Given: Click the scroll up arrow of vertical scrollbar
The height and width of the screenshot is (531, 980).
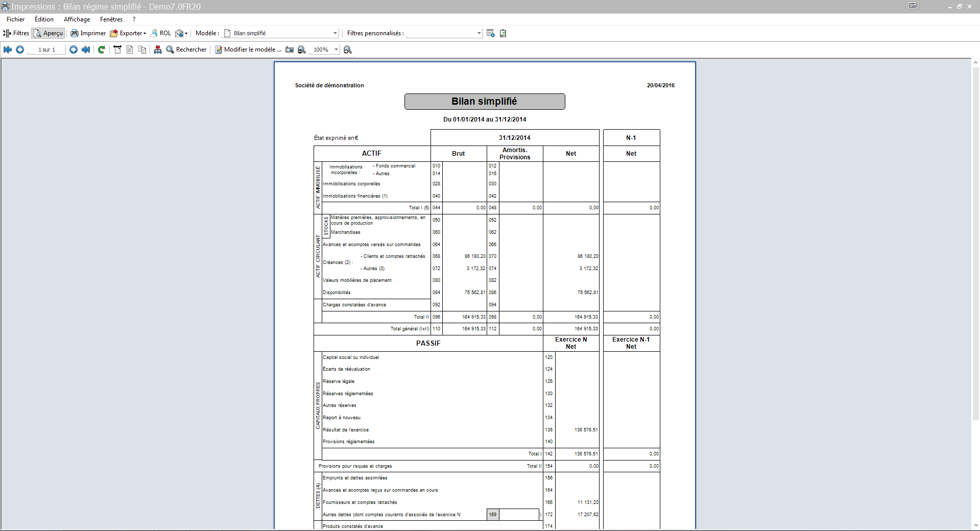Looking at the screenshot, I should [x=975, y=62].
